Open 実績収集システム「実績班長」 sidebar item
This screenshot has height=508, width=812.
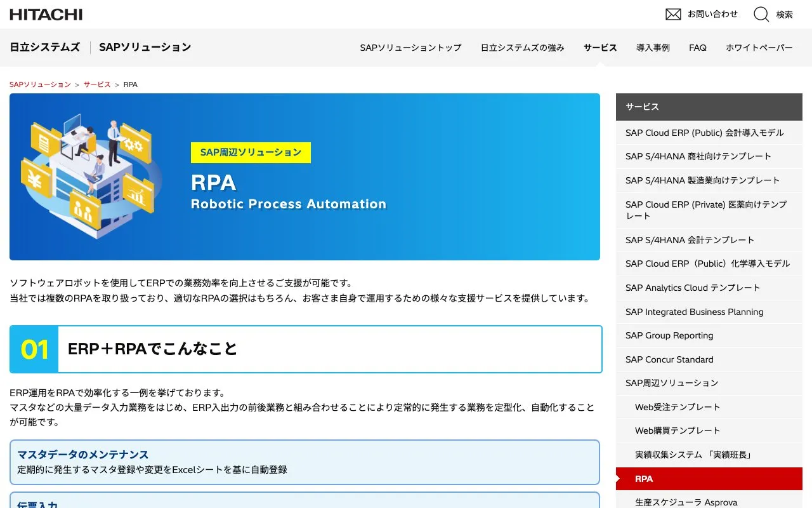pyautogui.click(x=709, y=455)
